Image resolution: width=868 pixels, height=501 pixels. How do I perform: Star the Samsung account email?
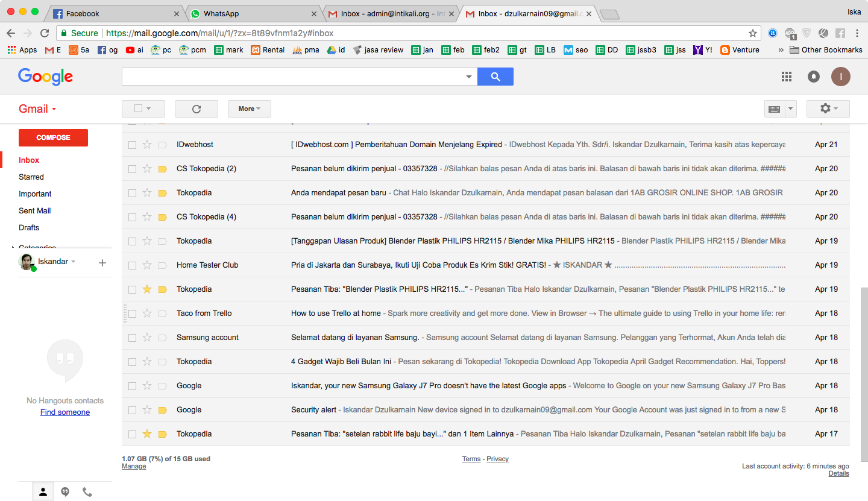(x=147, y=338)
